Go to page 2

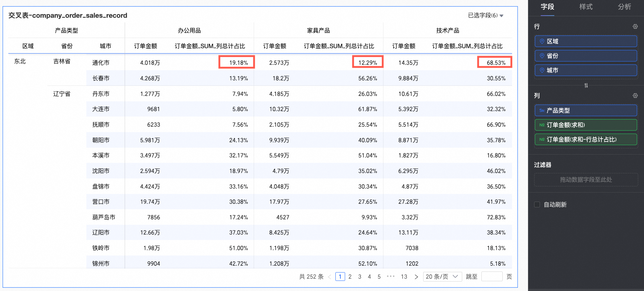pyautogui.click(x=350, y=277)
